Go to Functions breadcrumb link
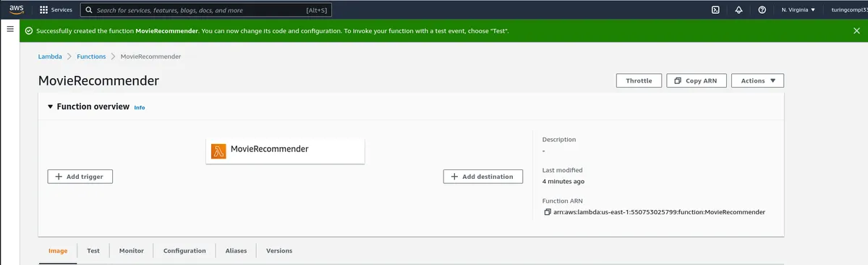This screenshot has width=868, height=265. click(92, 56)
